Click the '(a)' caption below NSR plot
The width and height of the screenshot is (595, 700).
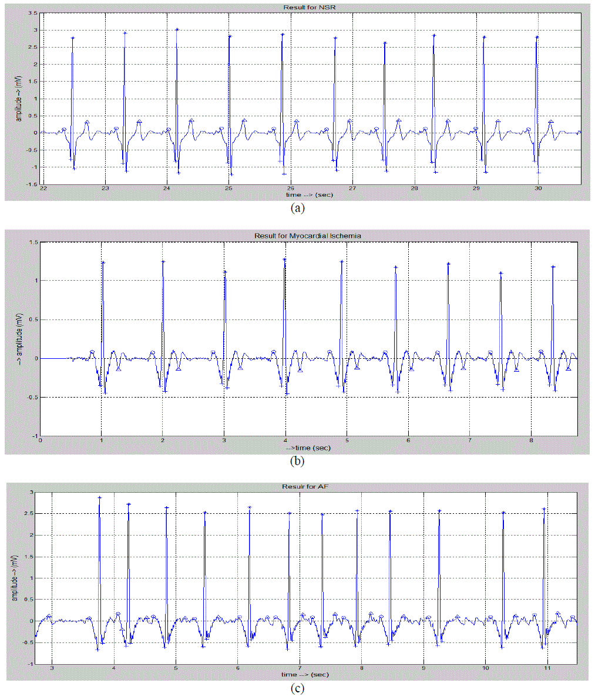[x=298, y=207]
